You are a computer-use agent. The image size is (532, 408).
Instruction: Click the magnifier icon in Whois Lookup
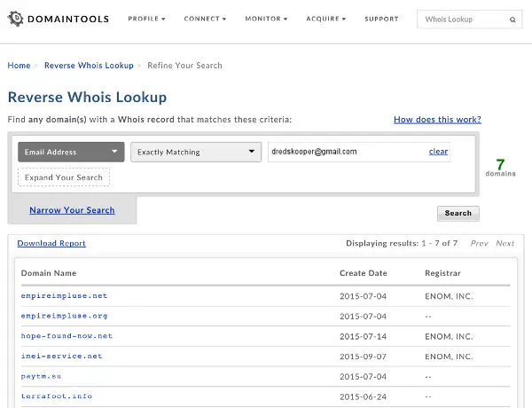click(x=512, y=19)
